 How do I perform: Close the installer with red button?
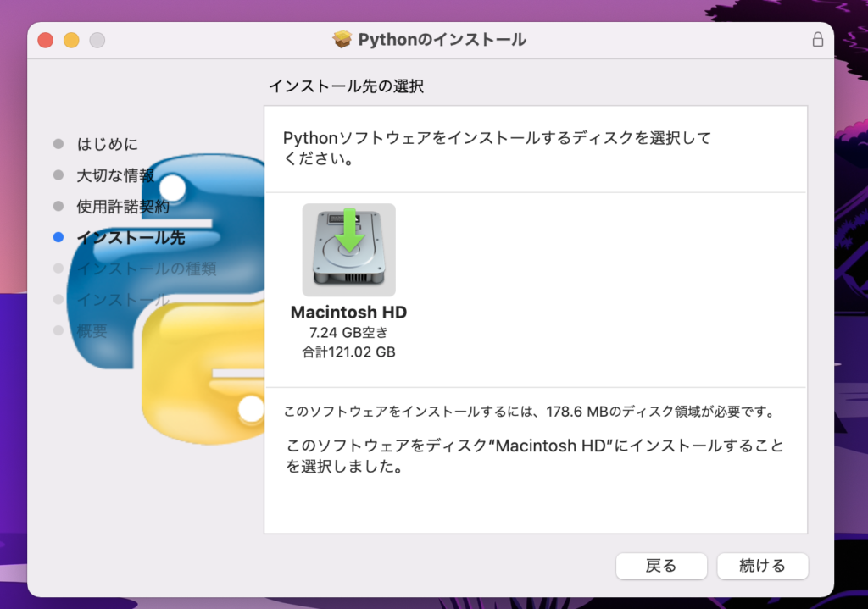coord(46,40)
